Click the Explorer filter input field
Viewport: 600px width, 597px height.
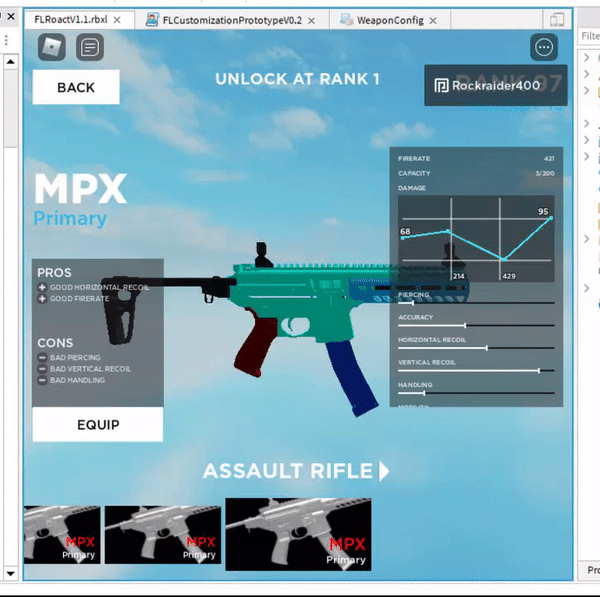589,36
